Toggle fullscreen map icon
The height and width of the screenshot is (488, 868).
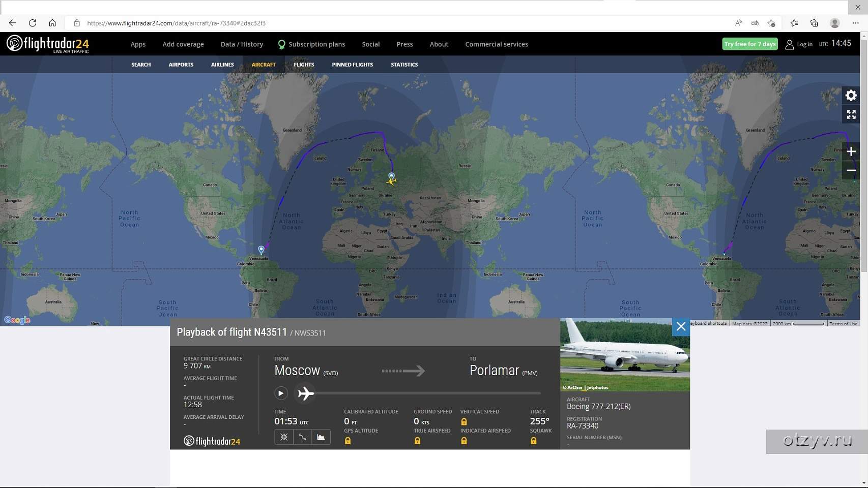click(x=851, y=114)
